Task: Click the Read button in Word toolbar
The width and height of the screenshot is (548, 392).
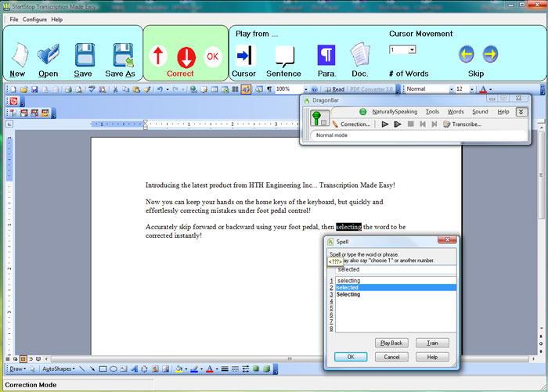Action: click(334, 89)
